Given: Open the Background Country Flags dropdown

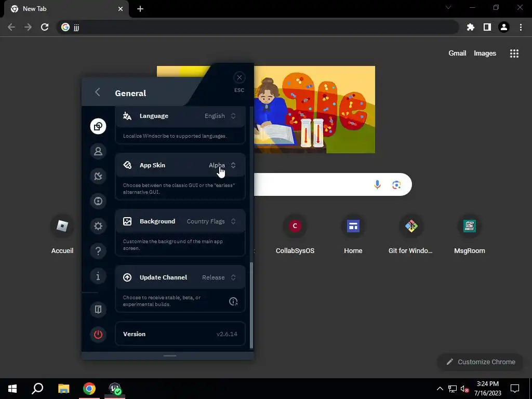Looking at the screenshot, I should click(x=211, y=221).
